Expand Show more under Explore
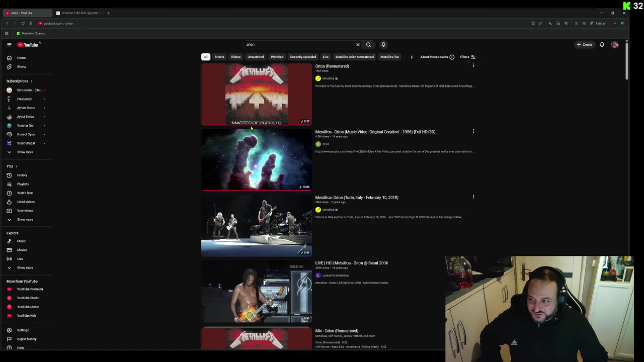Image resolution: width=644 pixels, height=362 pixels. [x=26, y=267]
